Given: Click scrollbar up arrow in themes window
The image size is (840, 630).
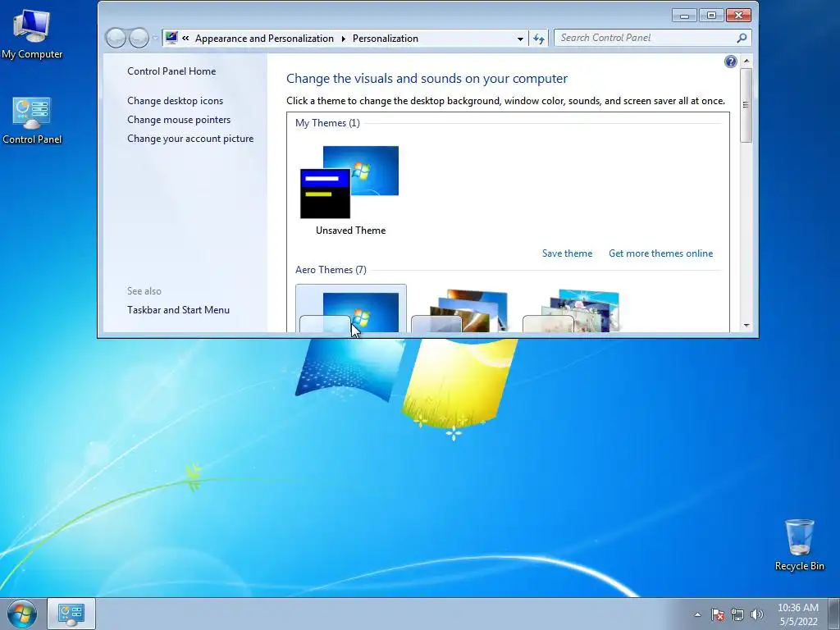Looking at the screenshot, I should click(x=746, y=61).
